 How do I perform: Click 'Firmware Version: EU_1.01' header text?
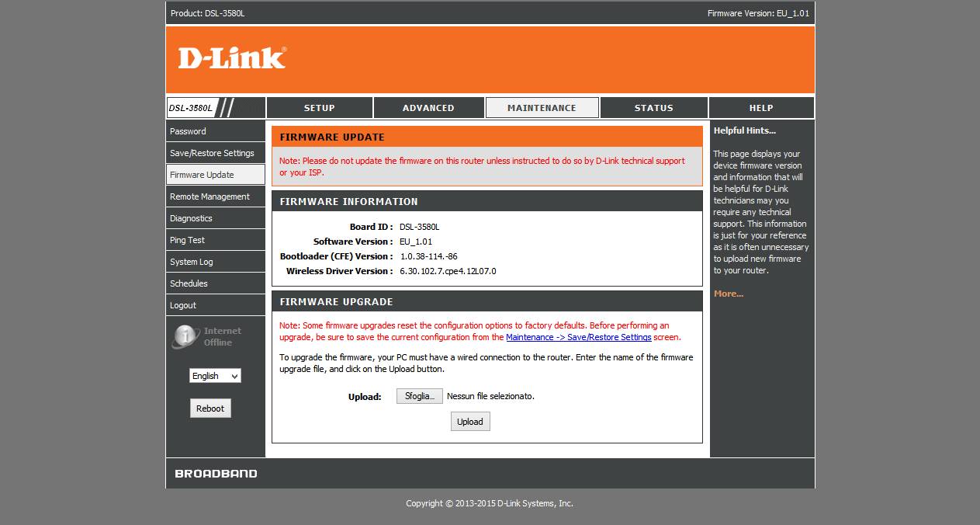click(x=759, y=13)
